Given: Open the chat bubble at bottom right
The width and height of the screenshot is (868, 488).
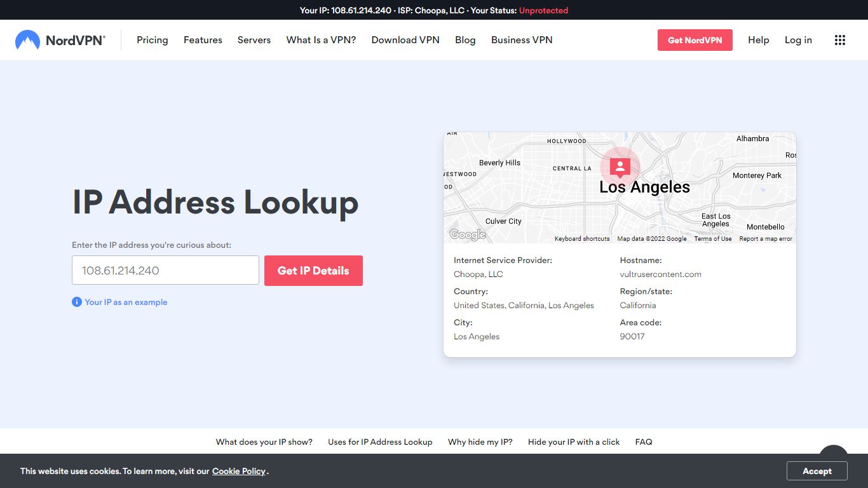Looking at the screenshot, I should (833, 449).
